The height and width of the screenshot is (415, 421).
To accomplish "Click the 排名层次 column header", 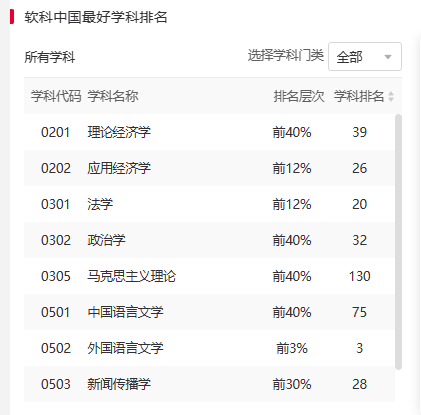I will point(299,96).
